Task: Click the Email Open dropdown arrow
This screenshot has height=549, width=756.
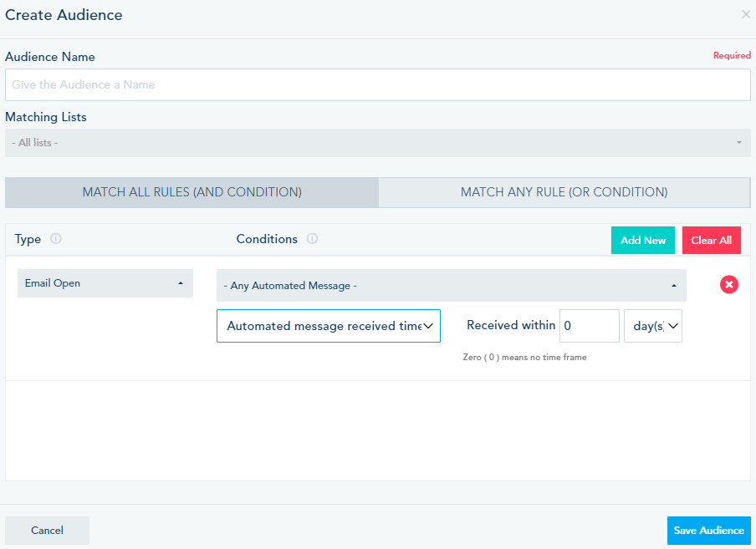Action: point(181,283)
